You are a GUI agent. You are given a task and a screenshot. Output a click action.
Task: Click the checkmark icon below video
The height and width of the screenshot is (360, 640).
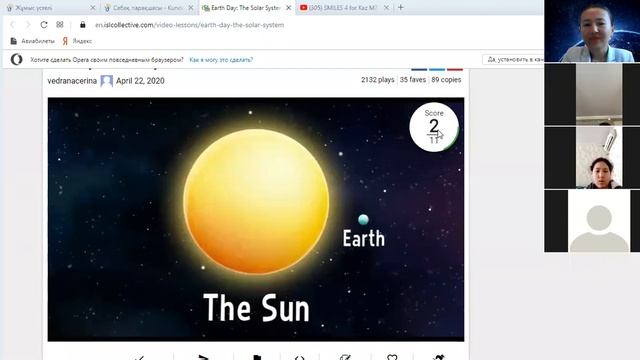tap(139, 358)
